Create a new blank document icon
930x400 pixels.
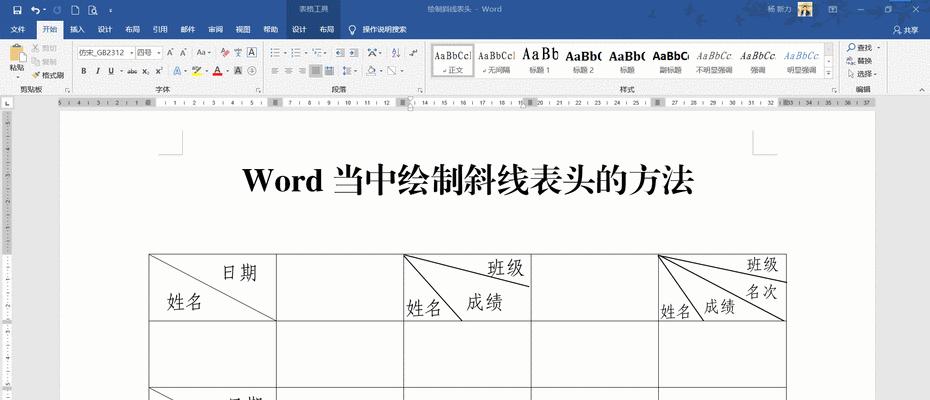tap(75, 9)
